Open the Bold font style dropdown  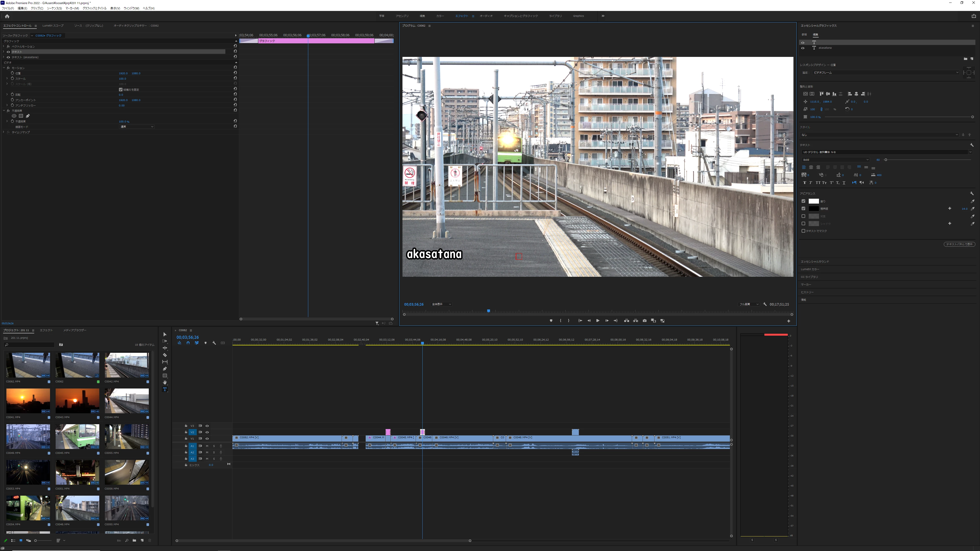pyautogui.click(x=836, y=160)
